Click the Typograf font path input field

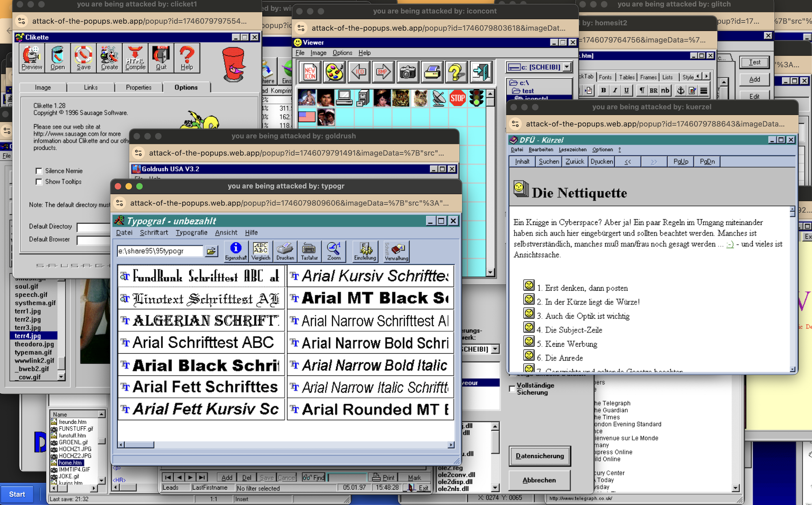tap(160, 251)
